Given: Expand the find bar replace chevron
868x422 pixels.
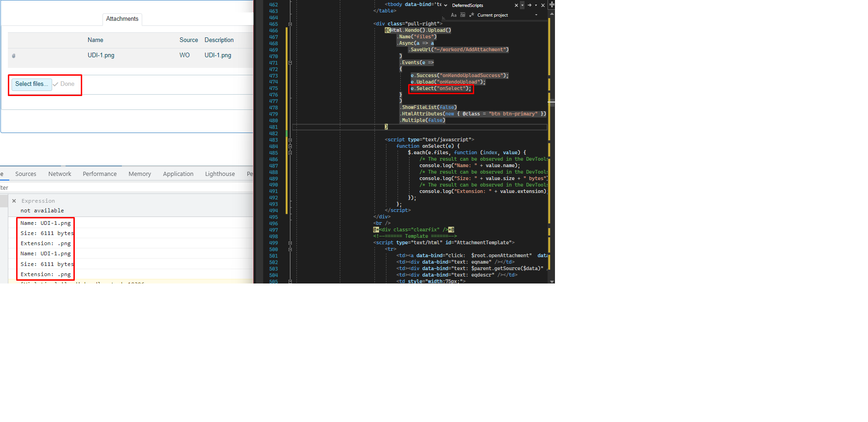Looking at the screenshot, I should click(x=446, y=6).
